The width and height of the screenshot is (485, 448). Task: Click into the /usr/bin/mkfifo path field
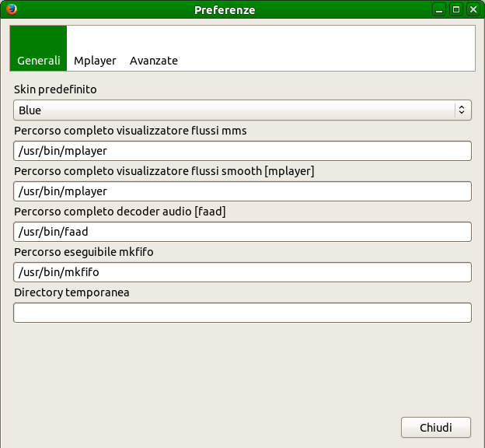242,272
